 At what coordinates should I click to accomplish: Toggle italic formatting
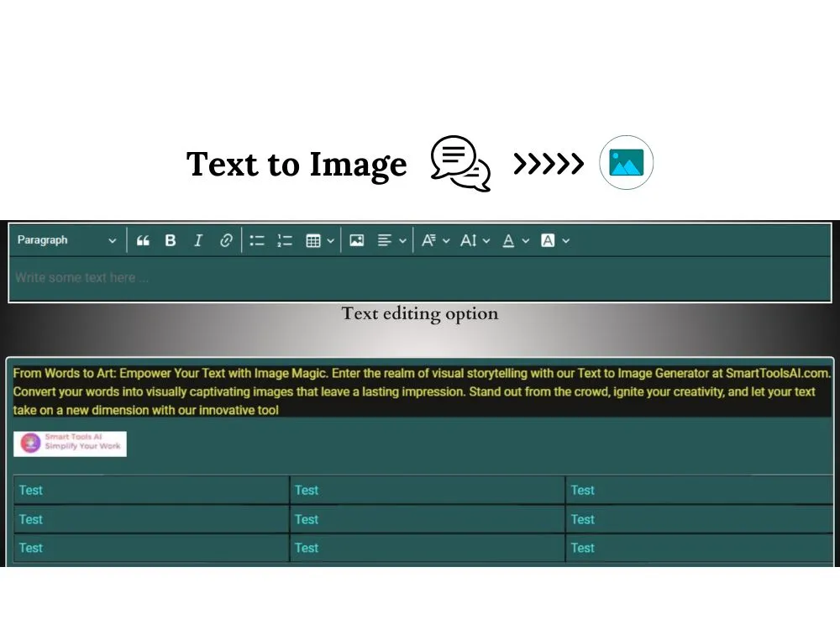click(x=198, y=241)
